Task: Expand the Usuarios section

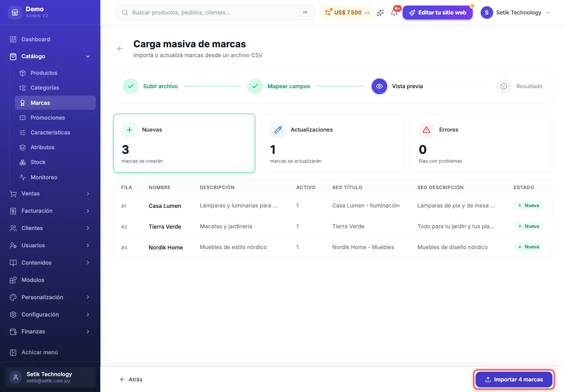Action: [50, 246]
